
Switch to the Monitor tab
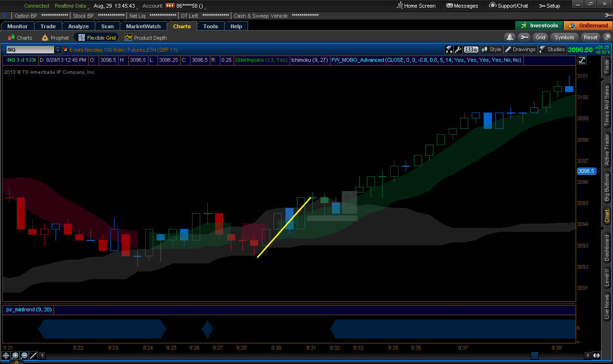pos(18,26)
